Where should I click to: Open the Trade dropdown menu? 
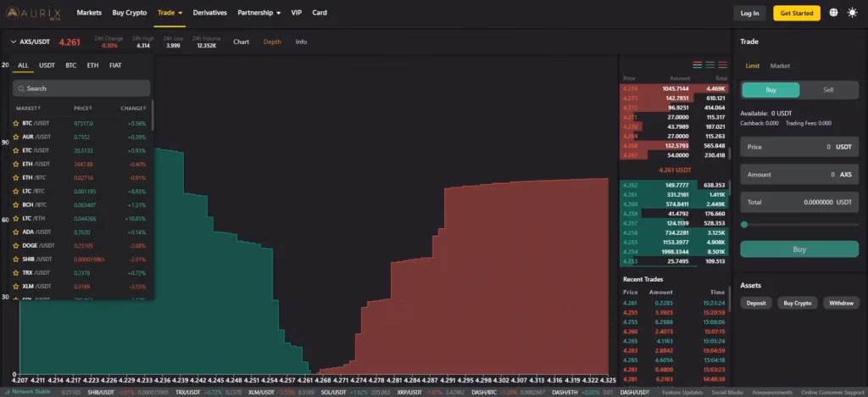[170, 13]
